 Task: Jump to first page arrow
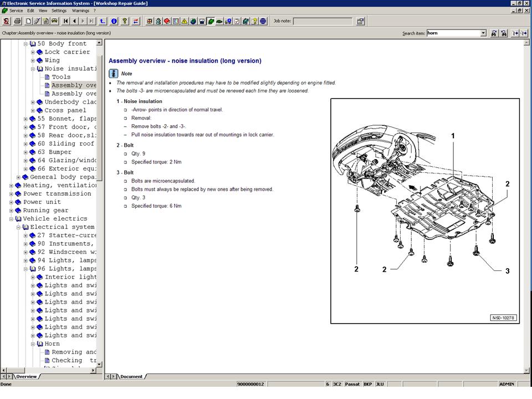(x=65, y=21)
